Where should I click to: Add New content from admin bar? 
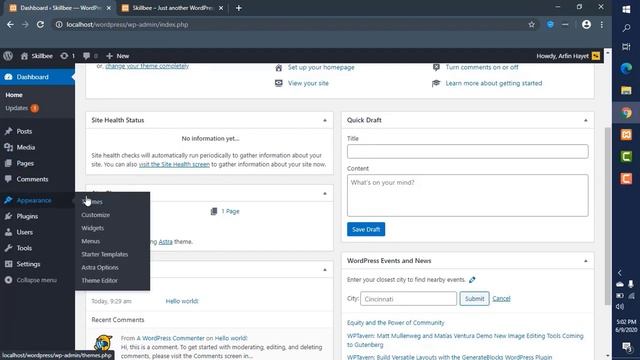118,56
